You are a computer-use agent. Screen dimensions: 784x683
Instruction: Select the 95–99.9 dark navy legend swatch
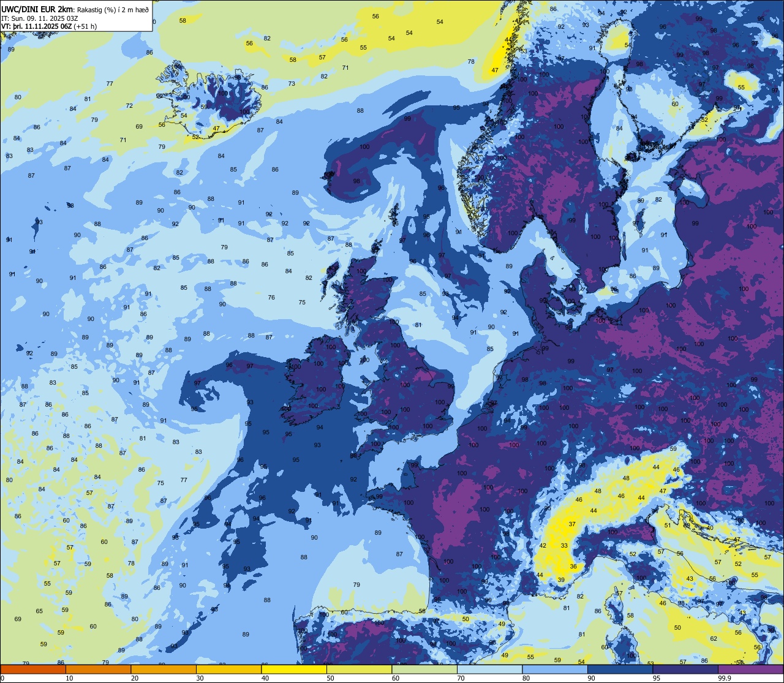pyautogui.click(x=685, y=670)
